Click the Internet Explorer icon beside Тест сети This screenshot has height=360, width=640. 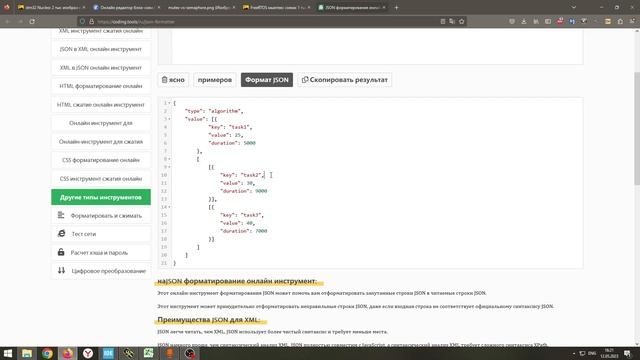pos(61,233)
